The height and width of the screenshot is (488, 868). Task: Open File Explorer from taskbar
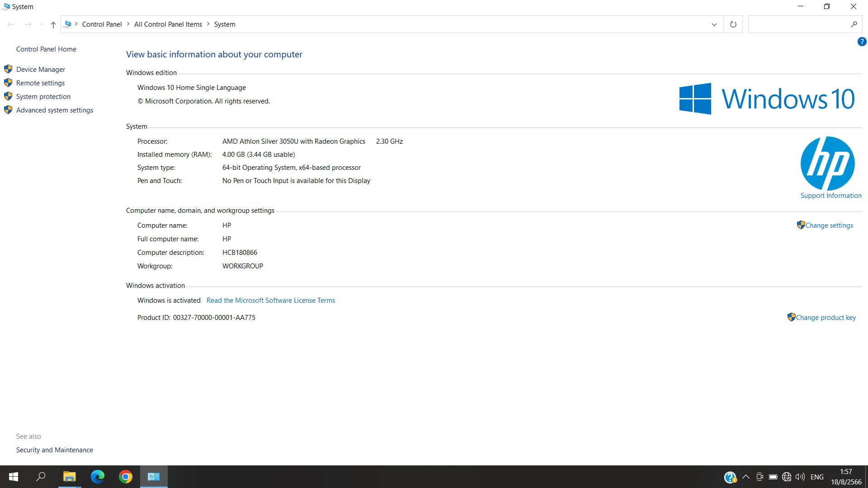tap(69, 477)
